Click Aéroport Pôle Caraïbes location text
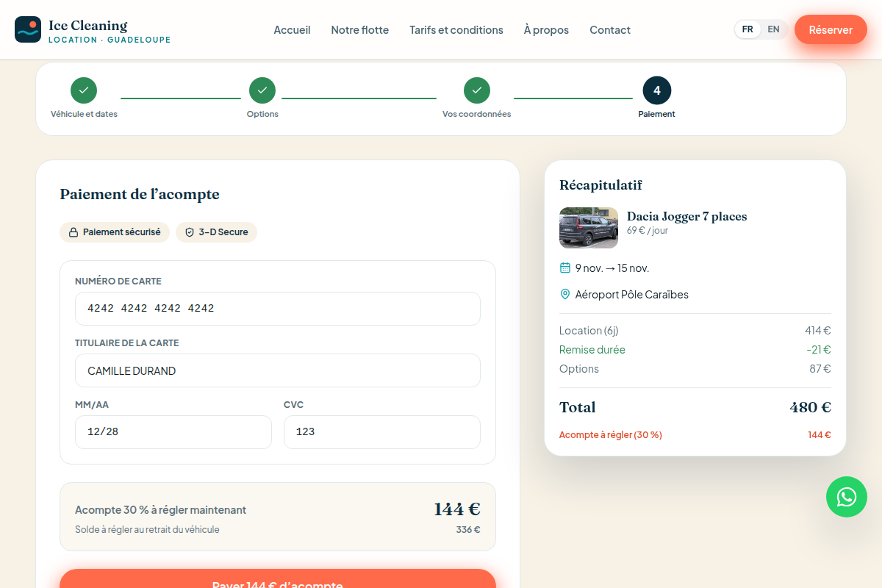Image resolution: width=882 pixels, height=588 pixels. pos(632,294)
